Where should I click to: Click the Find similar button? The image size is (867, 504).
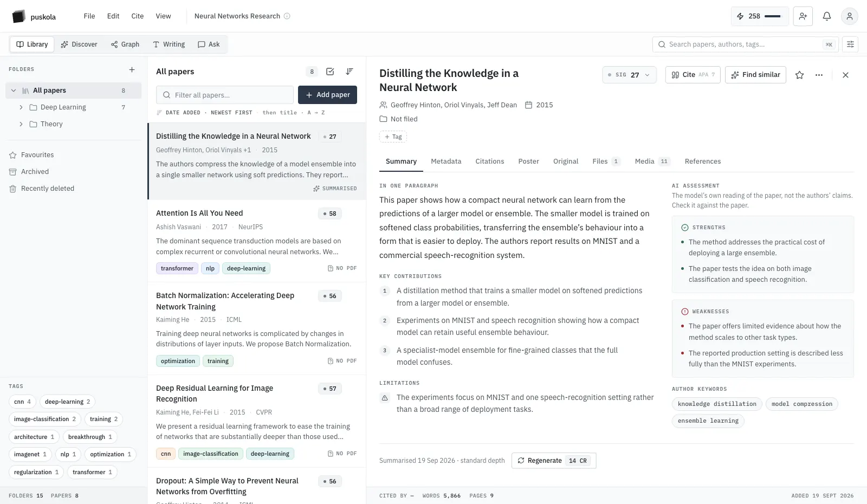[x=755, y=75]
